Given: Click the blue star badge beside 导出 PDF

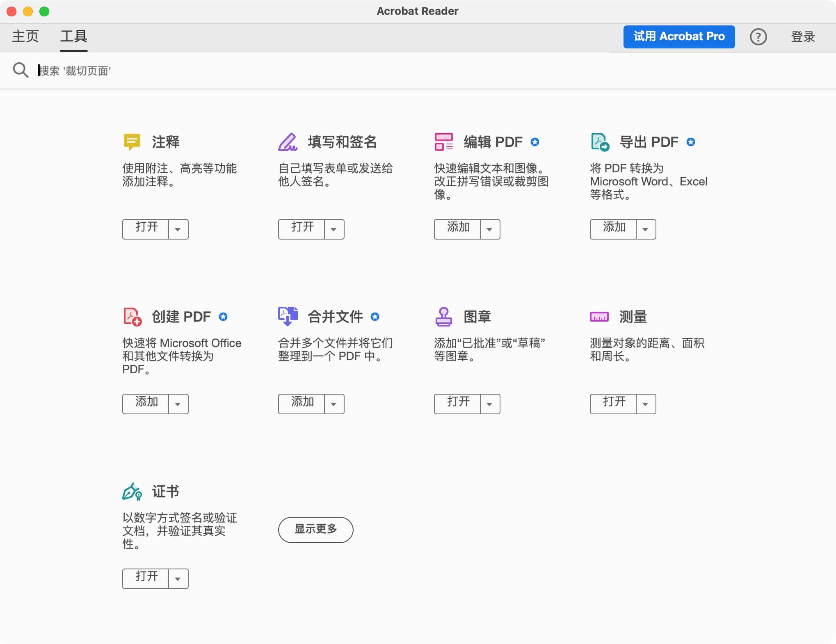Looking at the screenshot, I should point(690,142).
